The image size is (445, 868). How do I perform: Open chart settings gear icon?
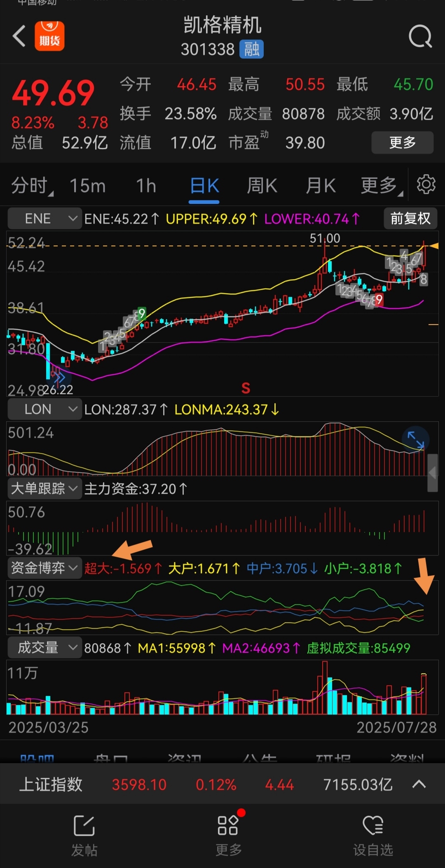click(426, 184)
